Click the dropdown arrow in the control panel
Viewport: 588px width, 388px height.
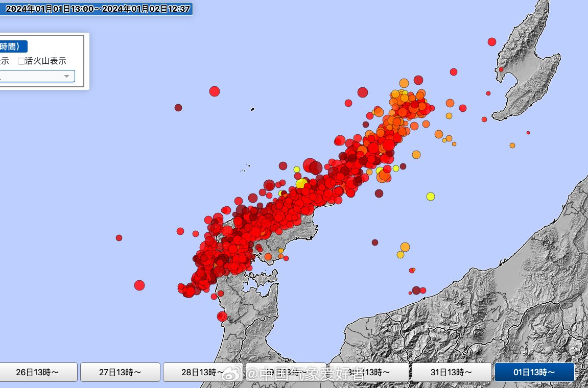pyautogui.click(x=66, y=76)
